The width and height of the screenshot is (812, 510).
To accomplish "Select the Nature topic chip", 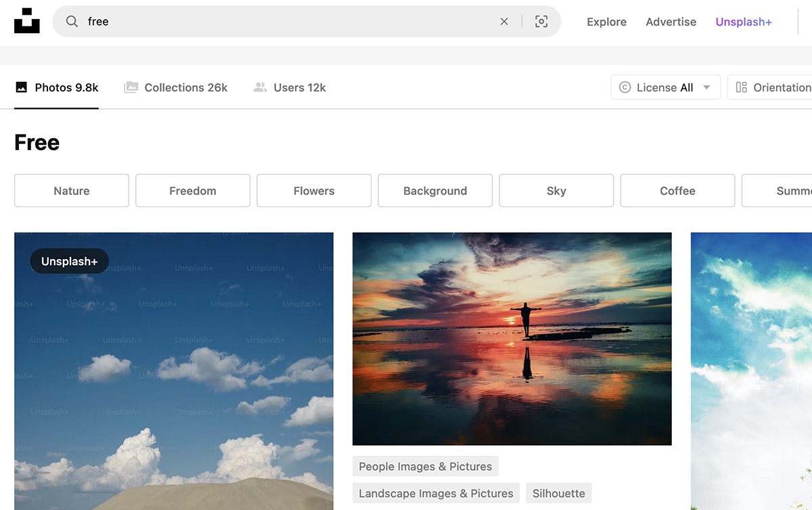I will coord(72,191).
